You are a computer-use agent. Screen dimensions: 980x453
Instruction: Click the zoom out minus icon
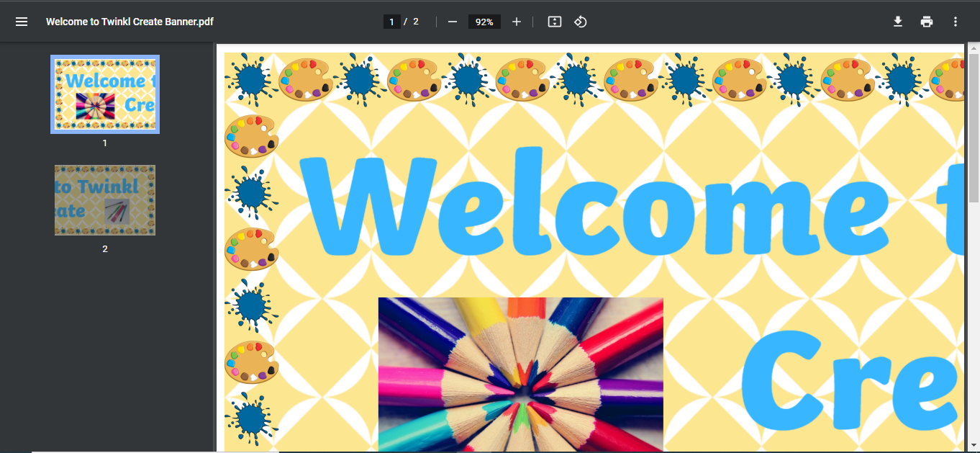[453, 22]
